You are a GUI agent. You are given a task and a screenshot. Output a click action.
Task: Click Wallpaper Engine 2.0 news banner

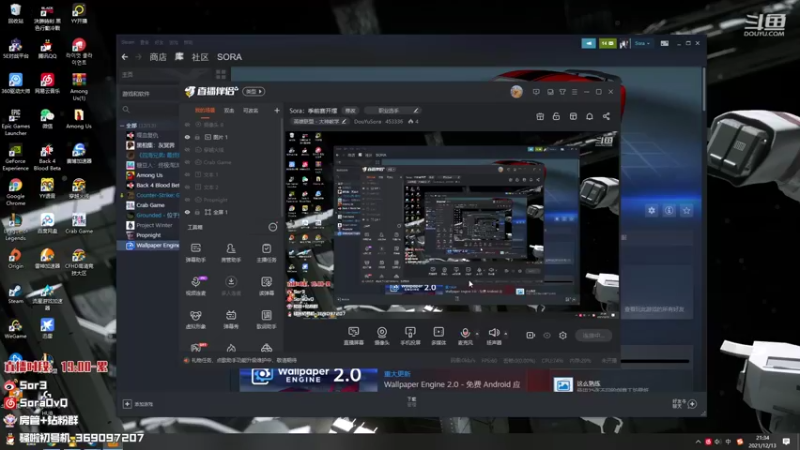(x=309, y=380)
